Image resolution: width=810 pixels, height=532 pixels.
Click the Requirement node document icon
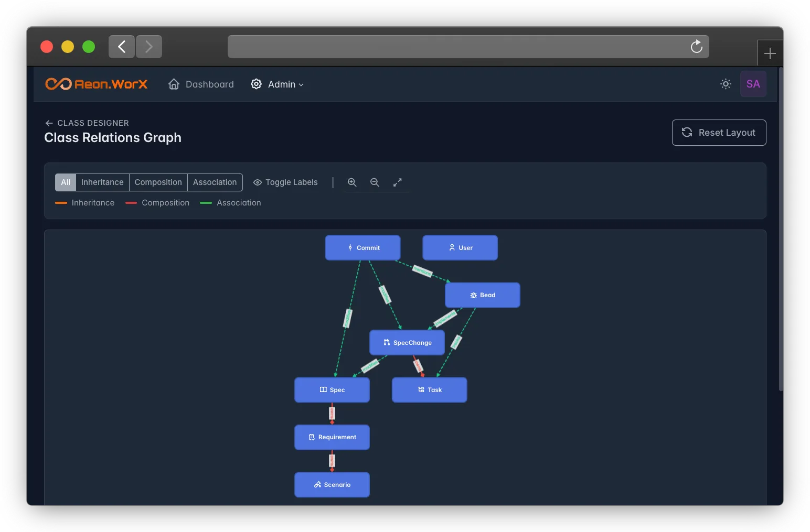(x=312, y=437)
